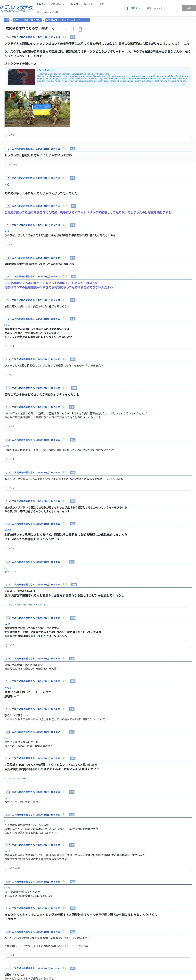Click the magnifier icon in search box
196x980 pixels.
[x=127, y=8]
